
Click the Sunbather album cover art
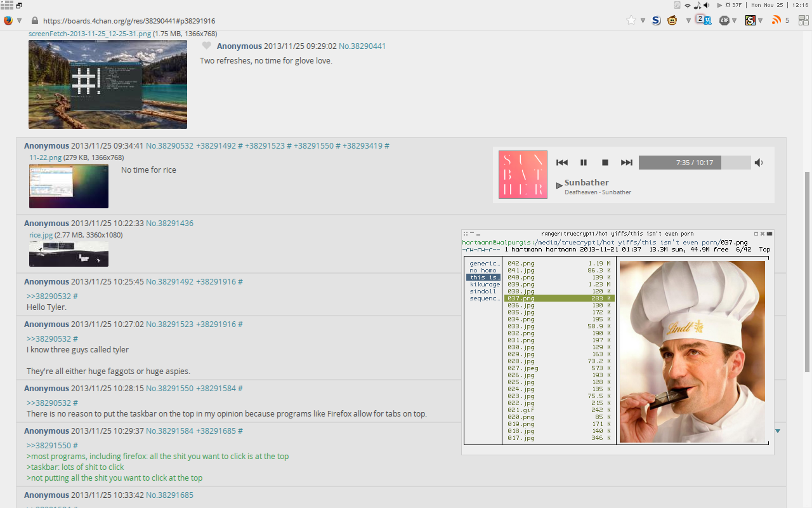pos(523,174)
